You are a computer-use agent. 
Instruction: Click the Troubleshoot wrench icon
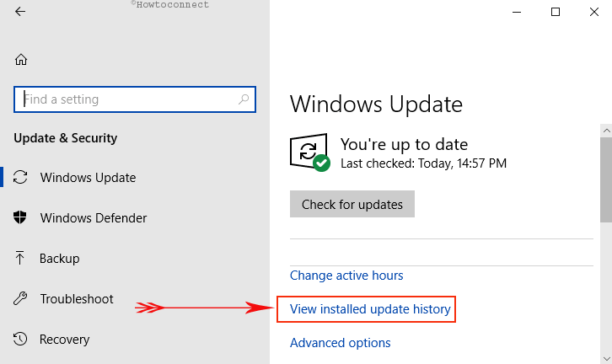click(x=20, y=298)
